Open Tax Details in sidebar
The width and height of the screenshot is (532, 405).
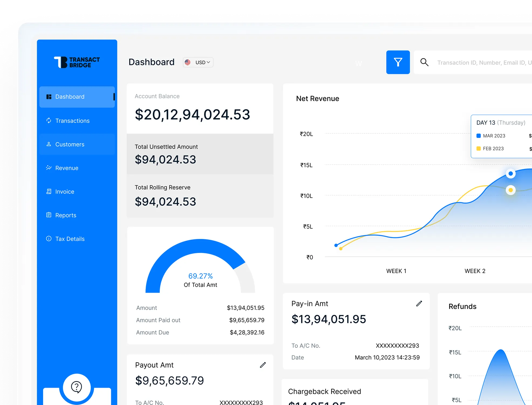(77, 239)
